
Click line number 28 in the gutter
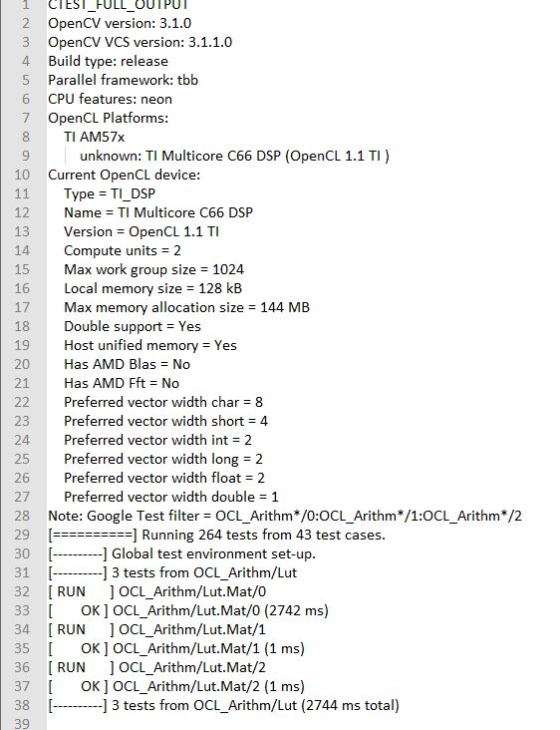coord(22,516)
